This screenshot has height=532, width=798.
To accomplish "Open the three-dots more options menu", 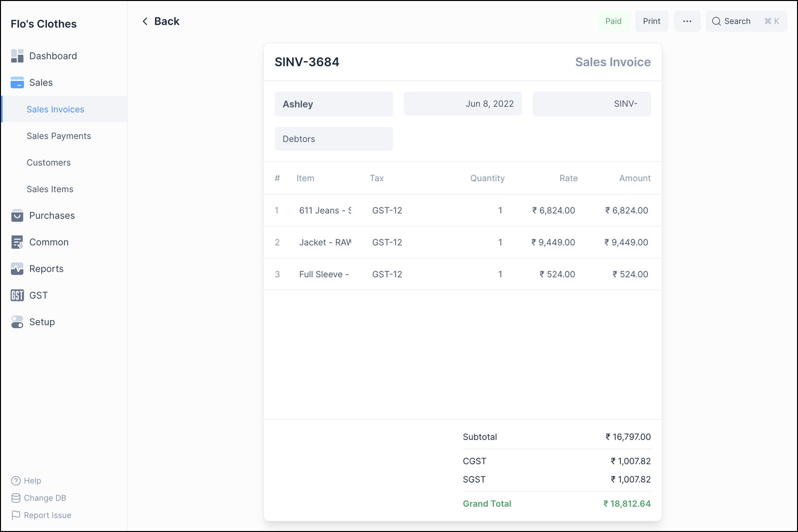I will (687, 21).
